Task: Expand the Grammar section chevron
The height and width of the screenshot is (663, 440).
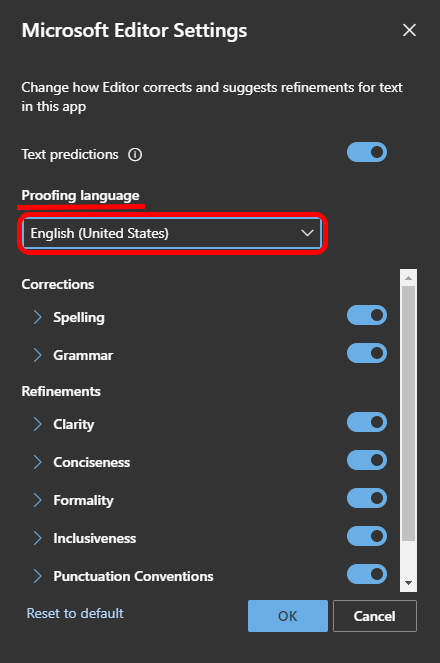Action: tap(38, 355)
